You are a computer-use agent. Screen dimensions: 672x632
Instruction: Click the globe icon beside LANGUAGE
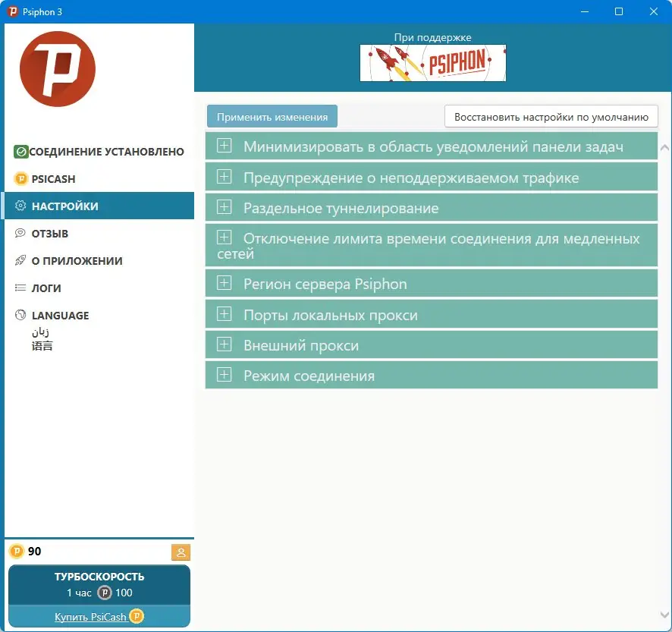pyautogui.click(x=20, y=315)
